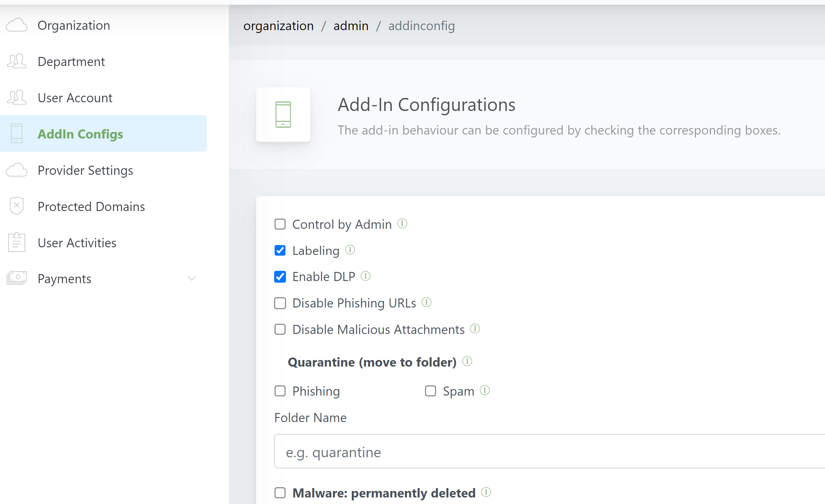
Task: Click the Folder Name input field
Action: click(x=544, y=451)
